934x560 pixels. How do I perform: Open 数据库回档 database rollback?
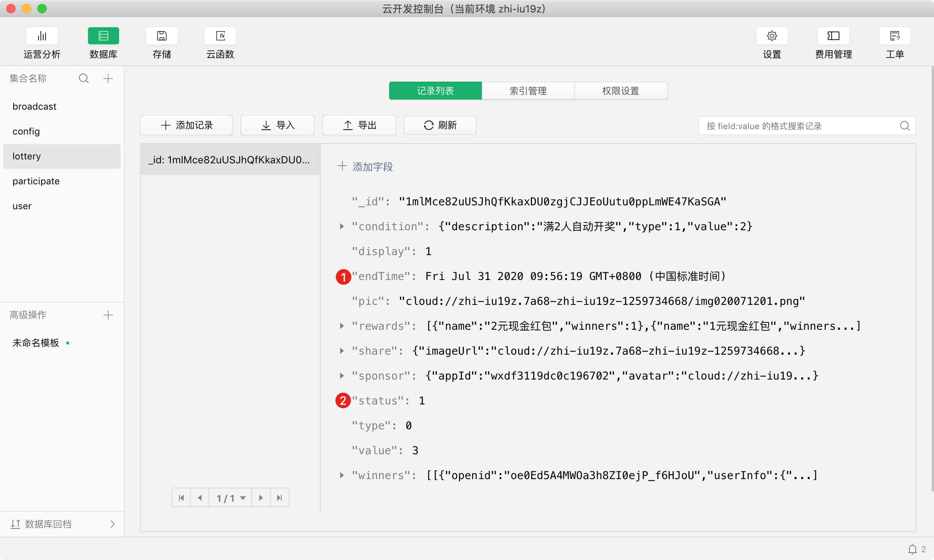[62, 524]
